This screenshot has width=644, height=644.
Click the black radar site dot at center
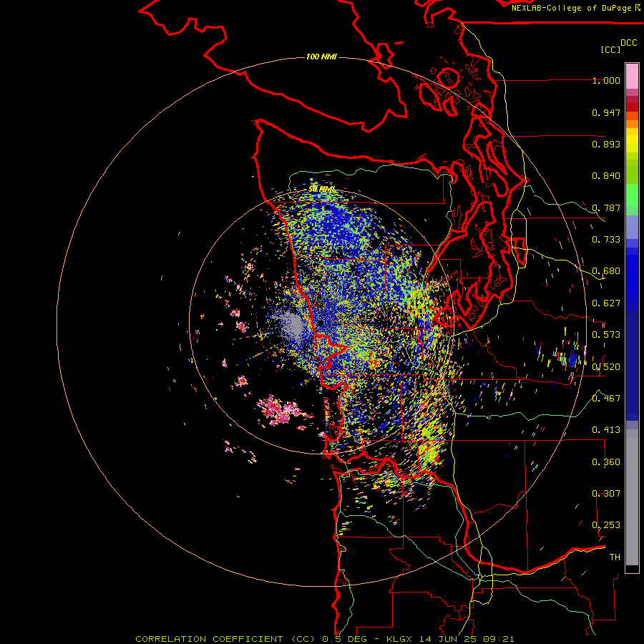(x=320, y=323)
